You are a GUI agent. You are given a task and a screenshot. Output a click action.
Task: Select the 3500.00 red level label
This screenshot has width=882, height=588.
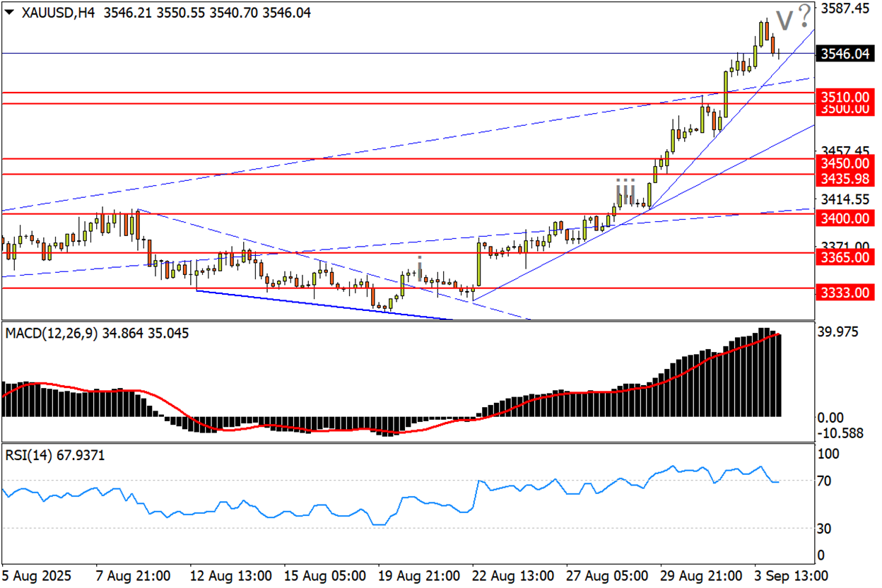point(845,108)
